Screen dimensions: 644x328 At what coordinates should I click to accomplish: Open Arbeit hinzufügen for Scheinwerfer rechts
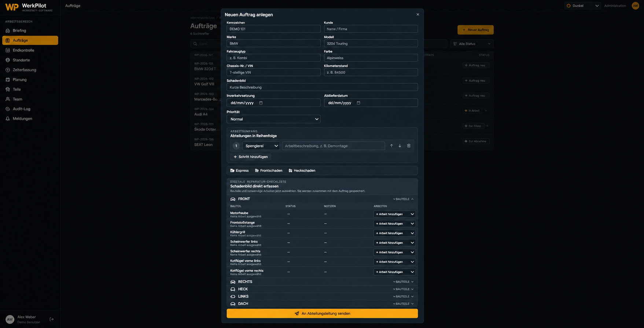[x=395, y=252]
